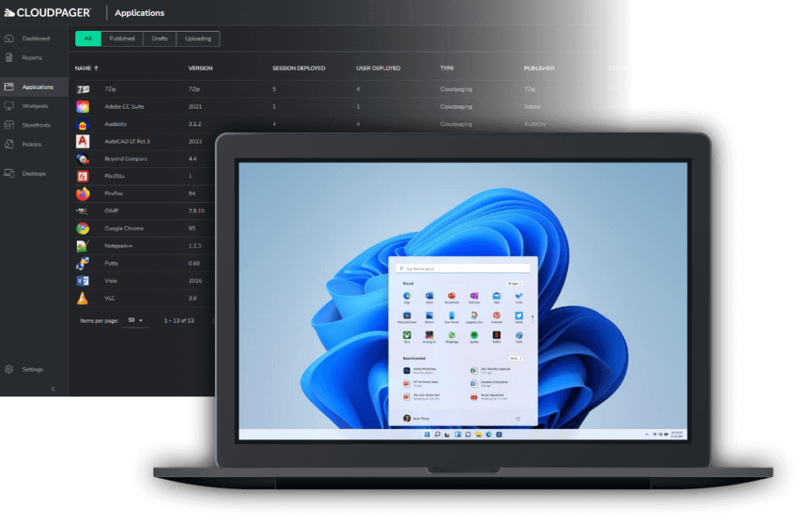Image resolution: width=812 pixels, height=524 pixels.
Task: Click version 2.8.10 of GIMP
Action: point(197,211)
